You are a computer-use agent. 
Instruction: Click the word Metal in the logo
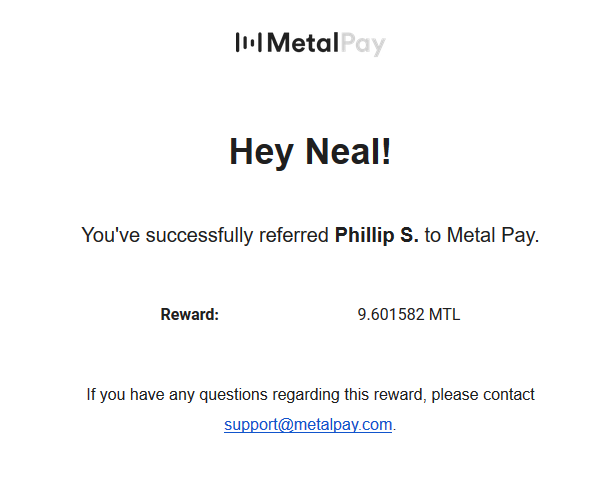pyautogui.click(x=303, y=43)
